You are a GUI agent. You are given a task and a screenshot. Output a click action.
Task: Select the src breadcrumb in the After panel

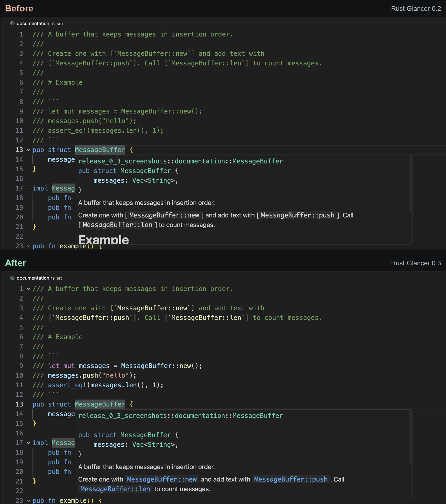tap(60, 278)
